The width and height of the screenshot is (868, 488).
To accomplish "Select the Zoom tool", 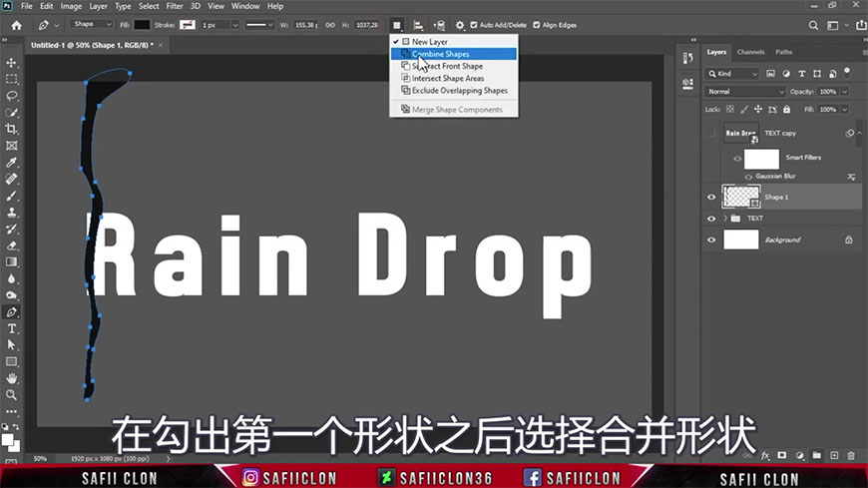I will tap(11, 395).
